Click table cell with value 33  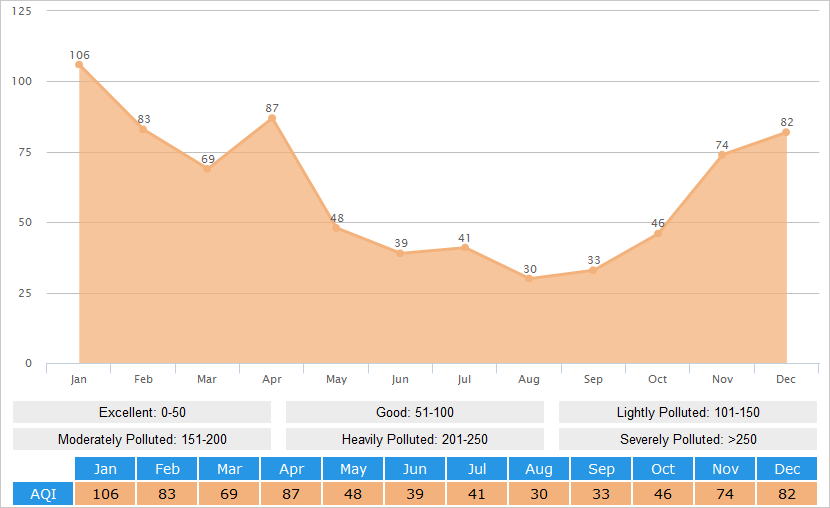[x=601, y=494]
